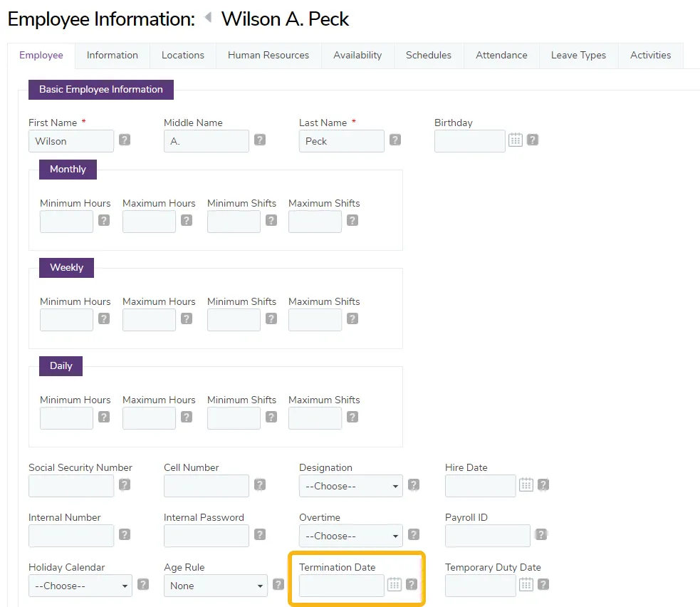This screenshot has width=700, height=607.
Task: Open the Holiday Calendar dropdown
Action: point(80,586)
